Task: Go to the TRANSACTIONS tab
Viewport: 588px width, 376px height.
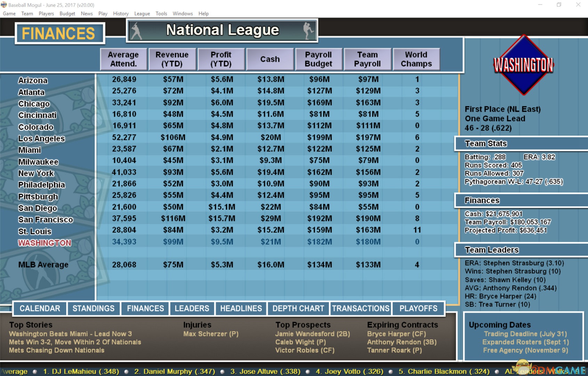Action: 361,308
